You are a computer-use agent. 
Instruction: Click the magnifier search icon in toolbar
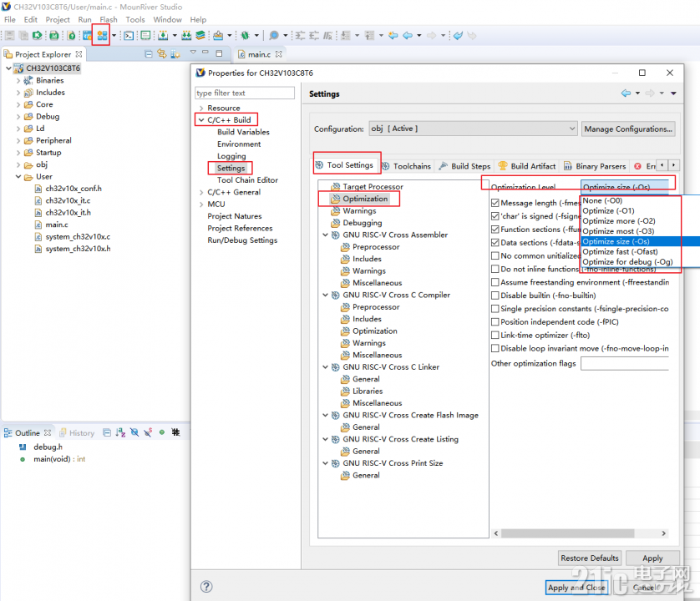pos(274,36)
